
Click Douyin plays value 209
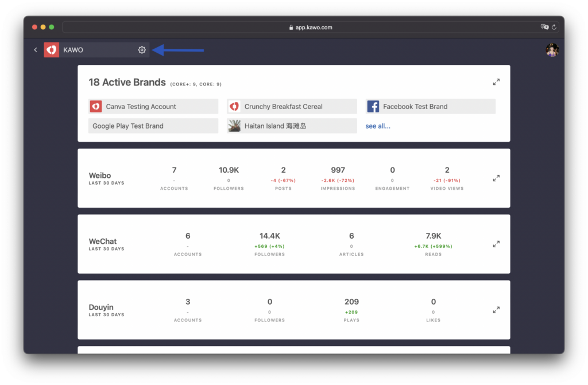(x=351, y=302)
